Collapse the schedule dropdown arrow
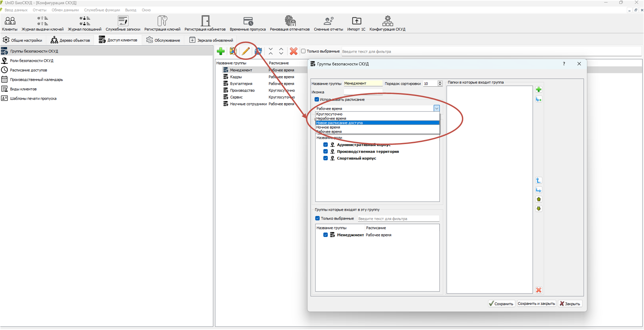This screenshot has height=330, width=644. [x=437, y=109]
